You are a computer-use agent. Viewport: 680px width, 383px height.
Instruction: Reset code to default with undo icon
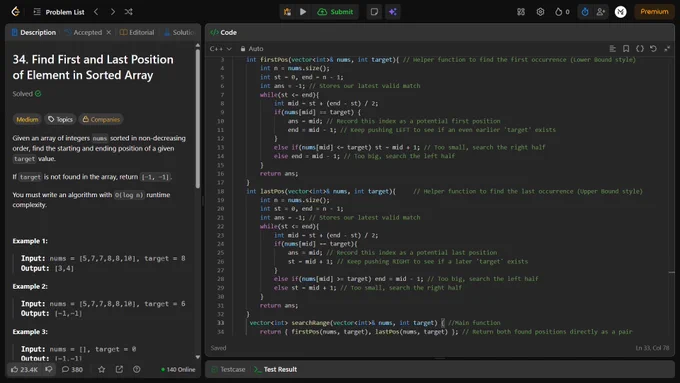[653, 49]
